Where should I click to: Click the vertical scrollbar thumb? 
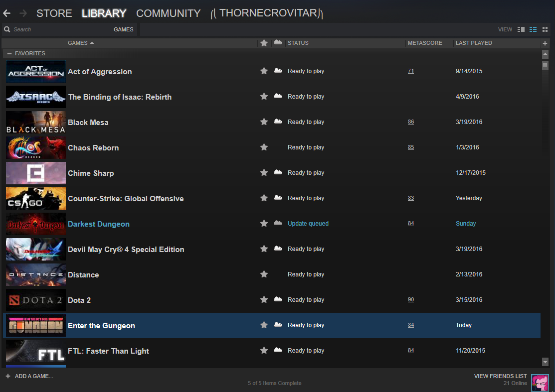[x=545, y=65]
